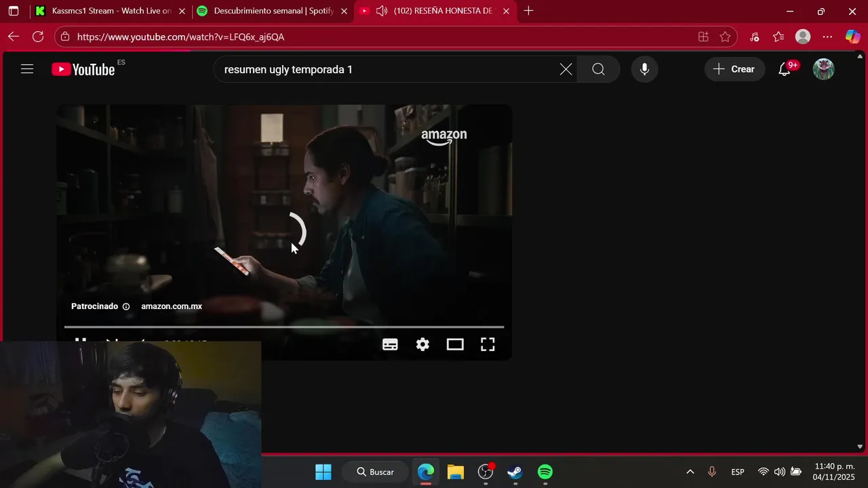Launch Copilot from the toolbar
This screenshot has width=868, height=488.
(852, 37)
